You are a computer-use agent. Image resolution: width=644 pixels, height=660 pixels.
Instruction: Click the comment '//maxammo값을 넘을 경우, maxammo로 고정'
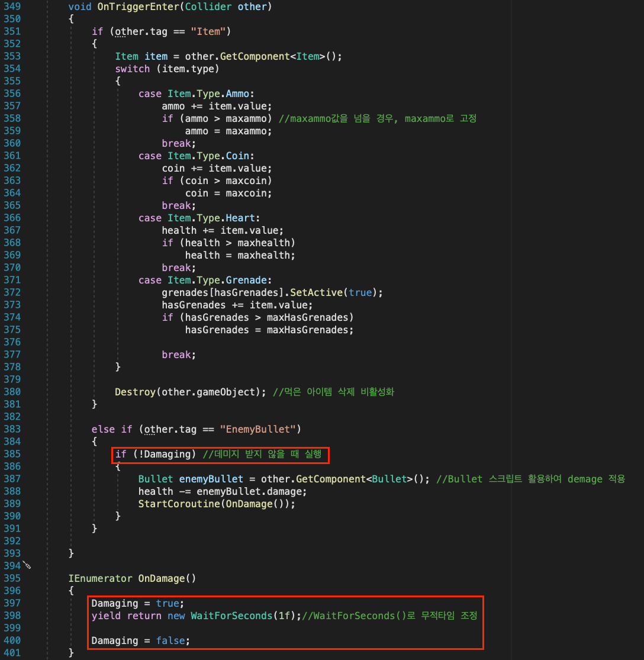[x=378, y=119]
